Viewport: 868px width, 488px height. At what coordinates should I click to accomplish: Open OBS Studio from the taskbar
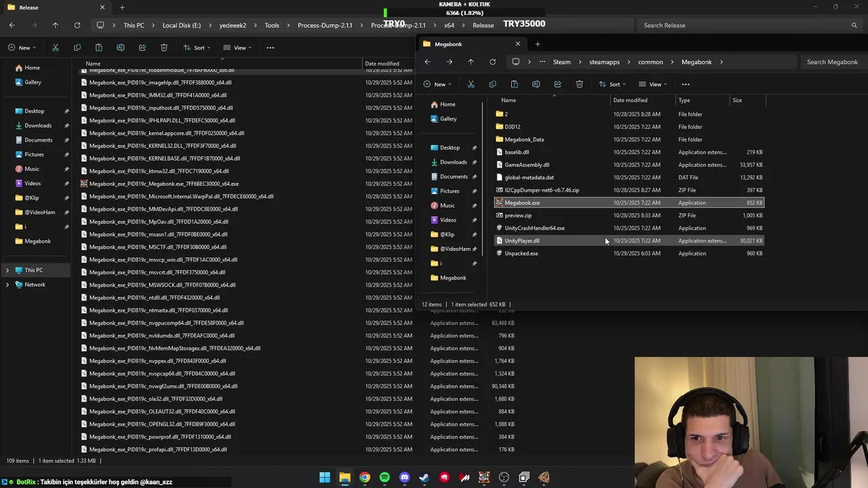click(x=504, y=477)
